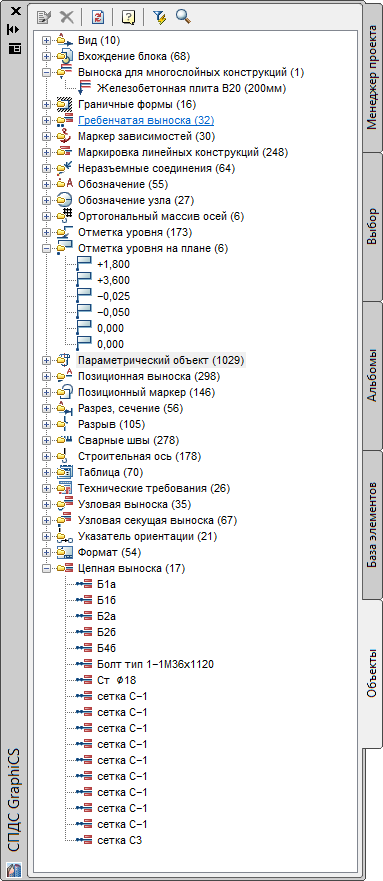Image resolution: width=383 pixels, height=881 pixels.
Task: Click the delete X toolbar icon
Action: [67, 17]
